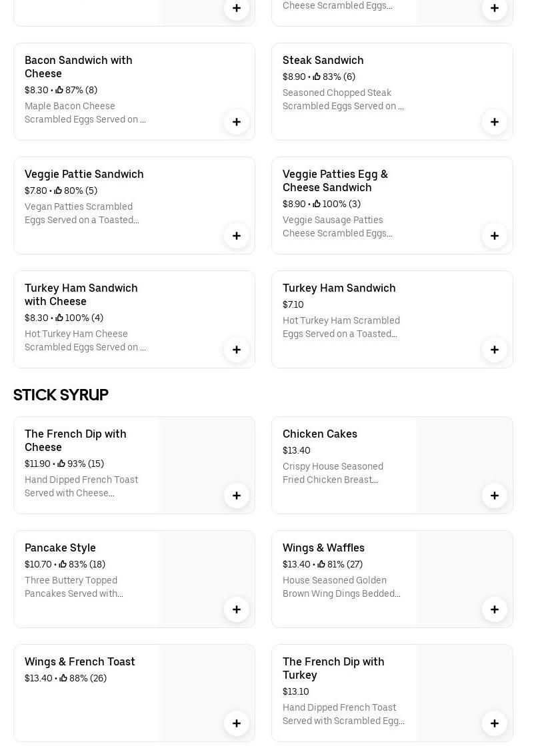Add Bacon Sandwich with Cheese to cart
The width and height of the screenshot is (536, 756).
237,122
